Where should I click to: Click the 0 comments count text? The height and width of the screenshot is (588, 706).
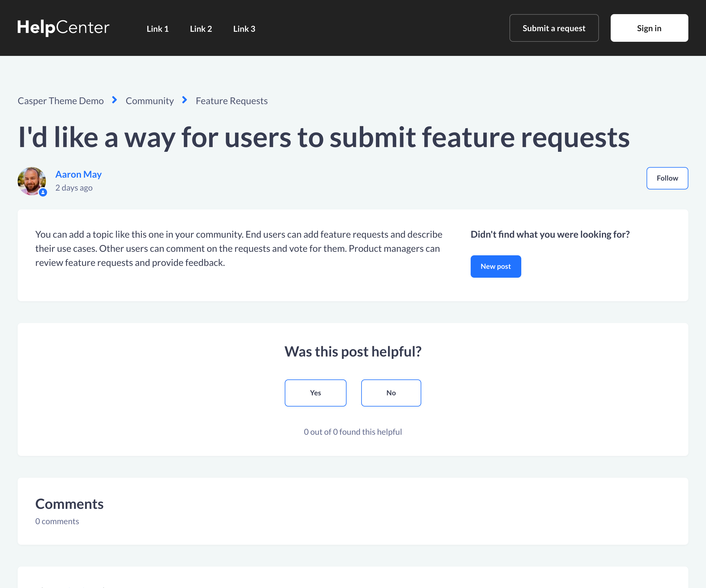(57, 521)
